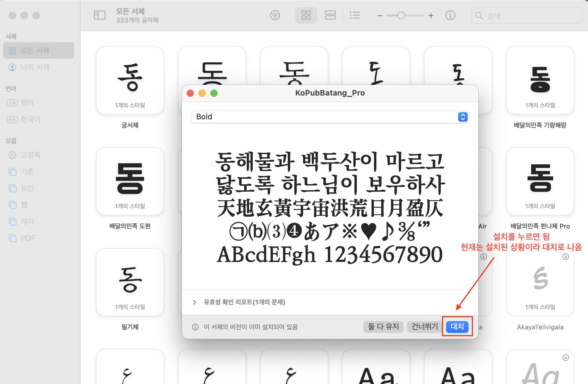This screenshot has width=588, height=384.
Task: Switch to list view
Action: click(x=354, y=15)
